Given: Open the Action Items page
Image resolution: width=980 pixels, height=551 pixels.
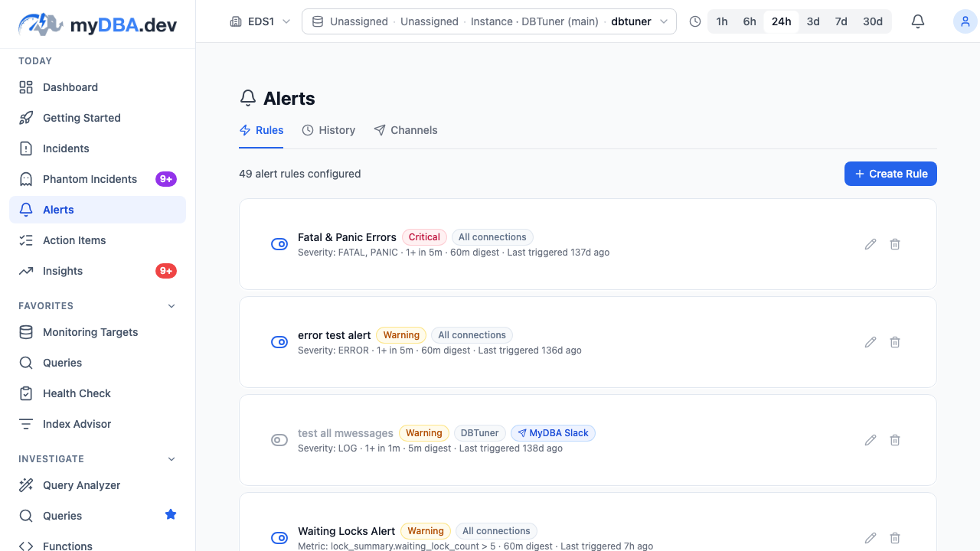Looking at the screenshot, I should (x=97, y=240).
